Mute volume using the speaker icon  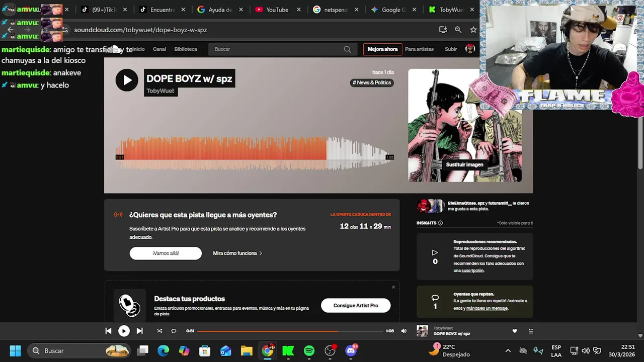coord(404,331)
